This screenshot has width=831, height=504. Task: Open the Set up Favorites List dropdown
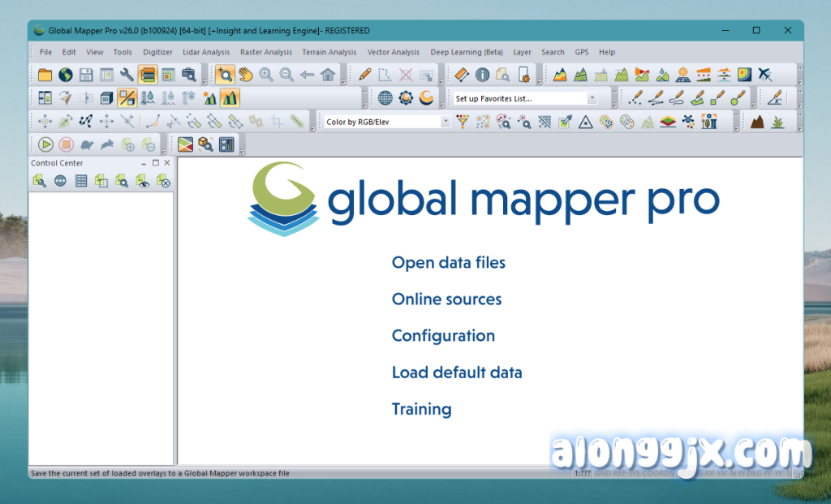(592, 98)
